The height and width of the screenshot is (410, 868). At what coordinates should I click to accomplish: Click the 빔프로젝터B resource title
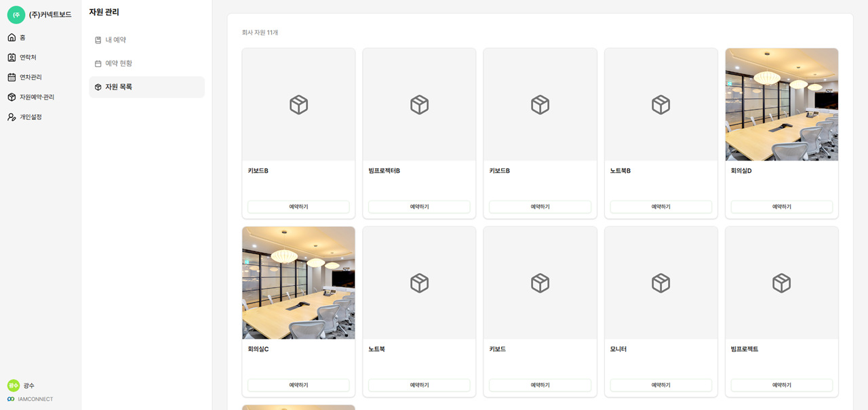384,171
